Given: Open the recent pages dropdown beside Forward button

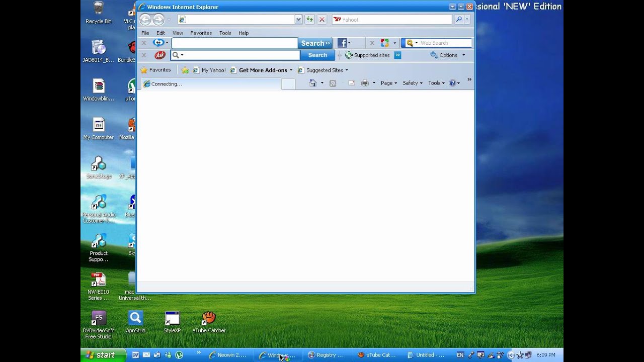Looking at the screenshot, I should click(x=169, y=20).
